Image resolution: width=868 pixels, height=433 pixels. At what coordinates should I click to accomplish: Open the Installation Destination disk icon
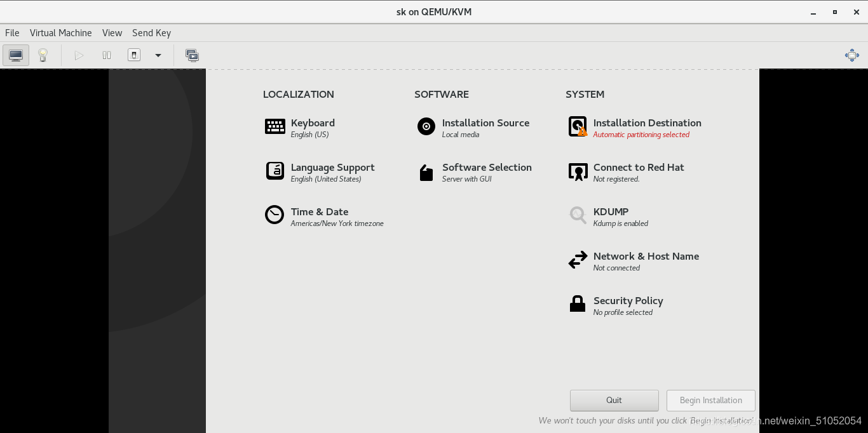pos(578,126)
